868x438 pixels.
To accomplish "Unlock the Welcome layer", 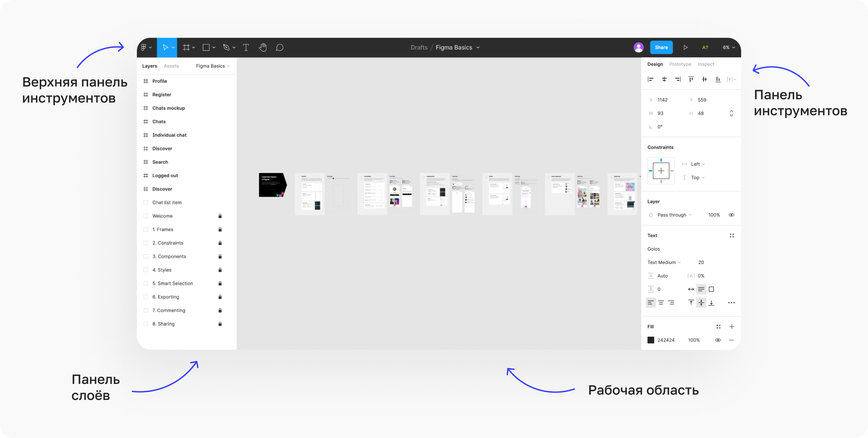I will coord(220,216).
